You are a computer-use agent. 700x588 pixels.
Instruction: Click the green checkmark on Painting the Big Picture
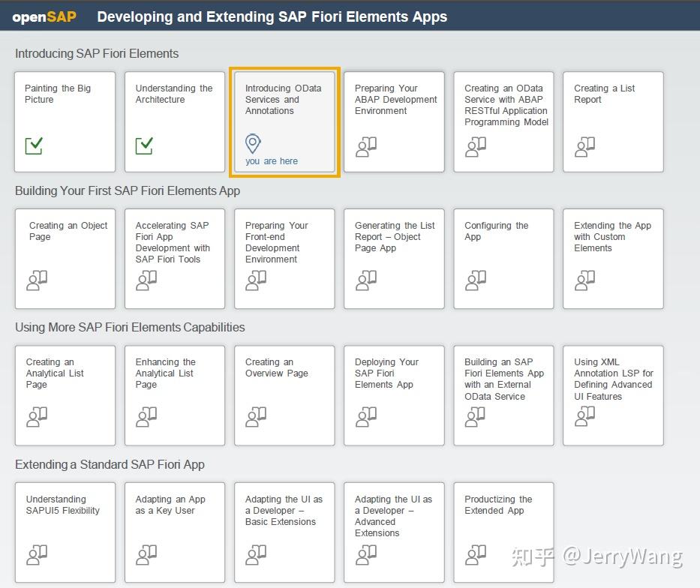(x=34, y=147)
